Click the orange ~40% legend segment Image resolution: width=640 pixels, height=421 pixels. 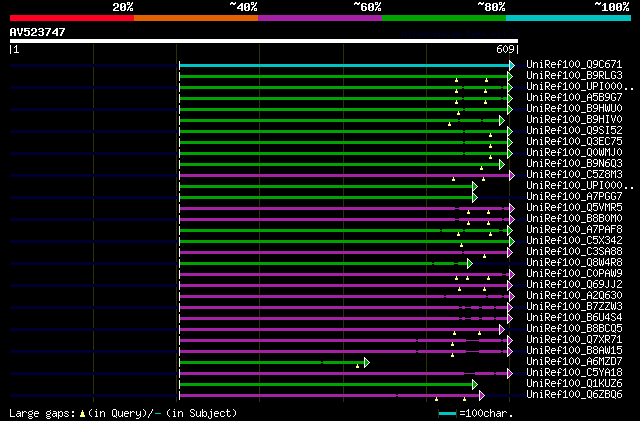[x=196, y=18]
